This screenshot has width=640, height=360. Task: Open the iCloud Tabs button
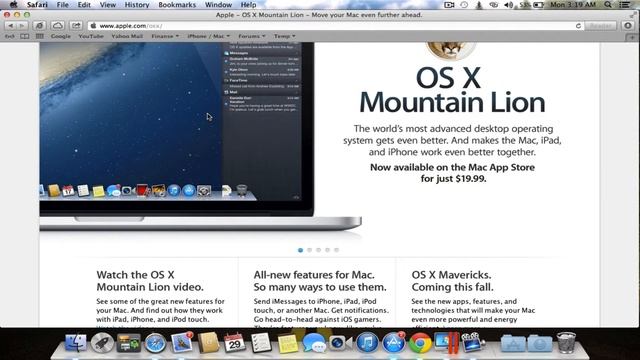58,26
